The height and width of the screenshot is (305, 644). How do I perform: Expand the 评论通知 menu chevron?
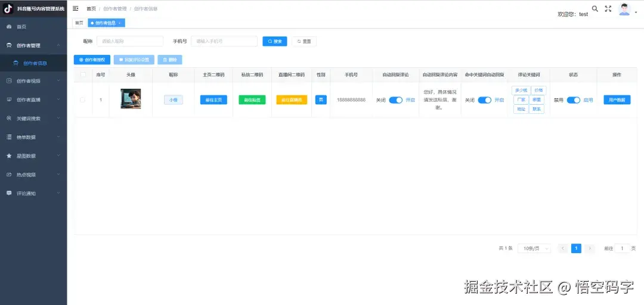pos(58,193)
